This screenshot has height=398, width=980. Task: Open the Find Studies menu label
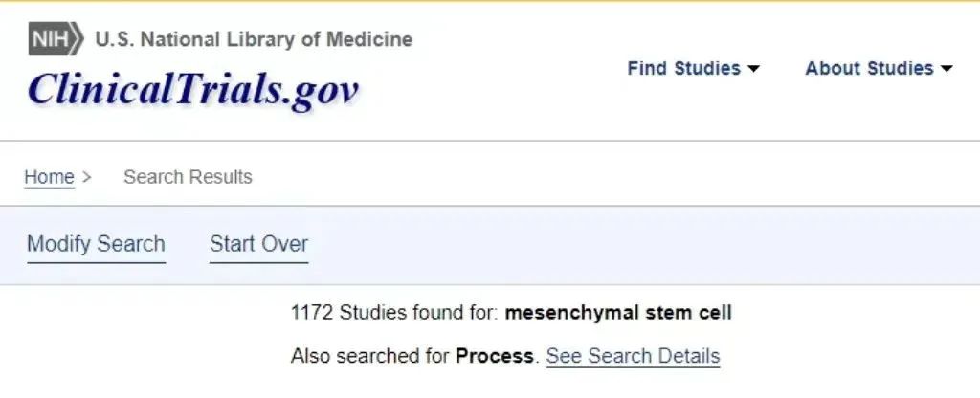pyautogui.click(x=683, y=68)
